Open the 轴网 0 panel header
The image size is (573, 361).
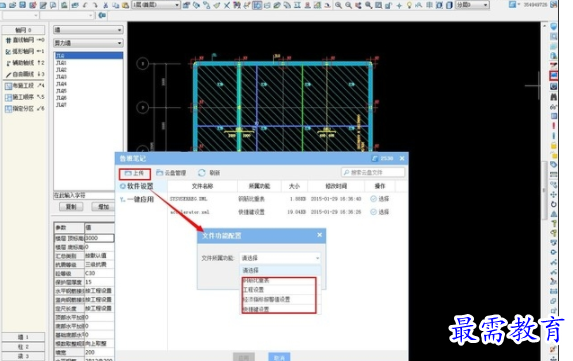click(23, 30)
